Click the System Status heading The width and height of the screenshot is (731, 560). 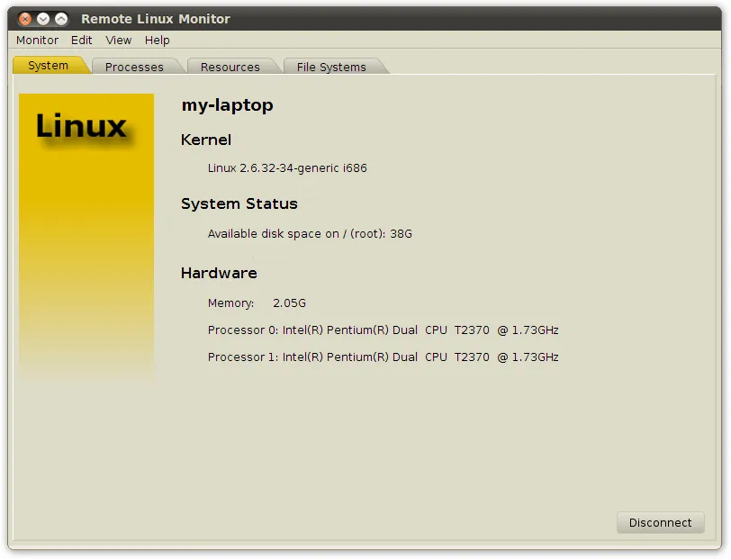(239, 203)
